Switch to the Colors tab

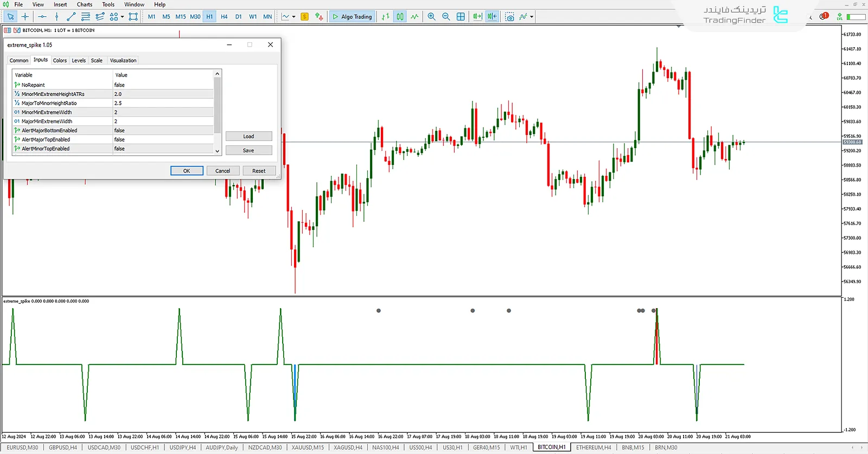click(60, 60)
